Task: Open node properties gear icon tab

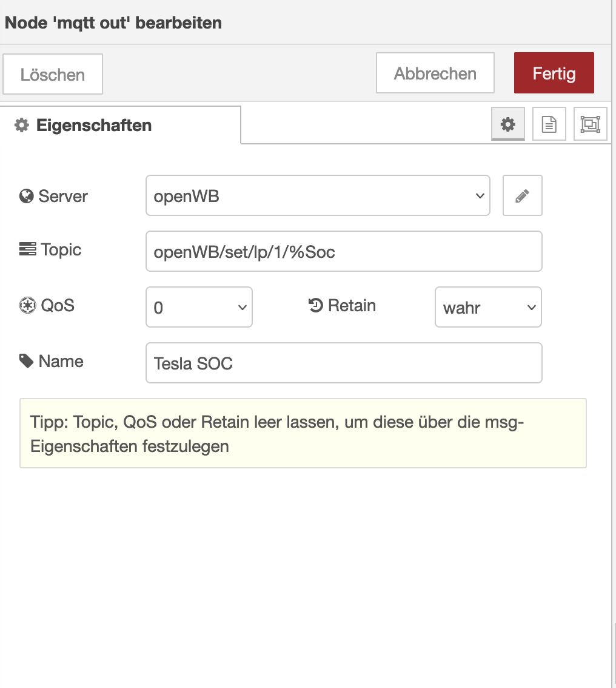Action: (x=507, y=124)
